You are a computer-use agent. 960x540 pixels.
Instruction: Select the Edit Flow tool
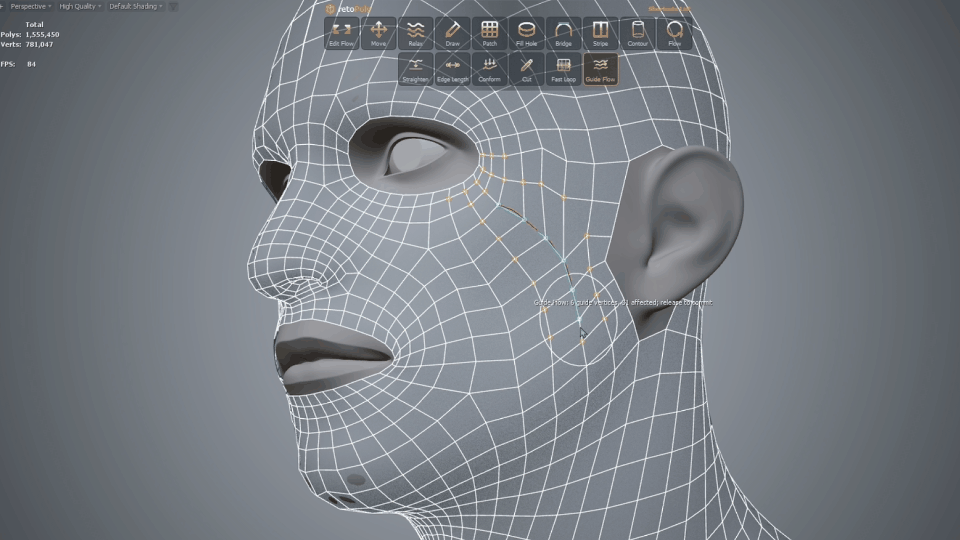click(x=342, y=33)
